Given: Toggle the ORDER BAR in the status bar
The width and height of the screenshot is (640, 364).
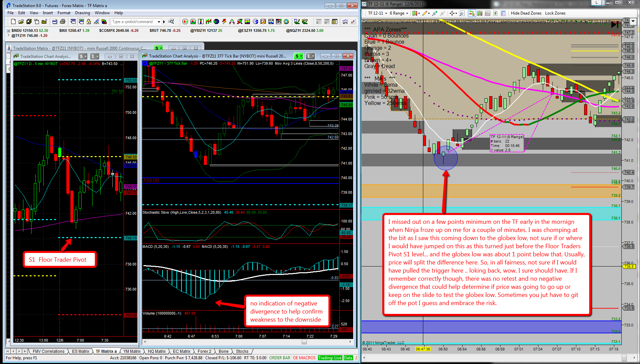Looking at the screenshot, I should (280, 358).
